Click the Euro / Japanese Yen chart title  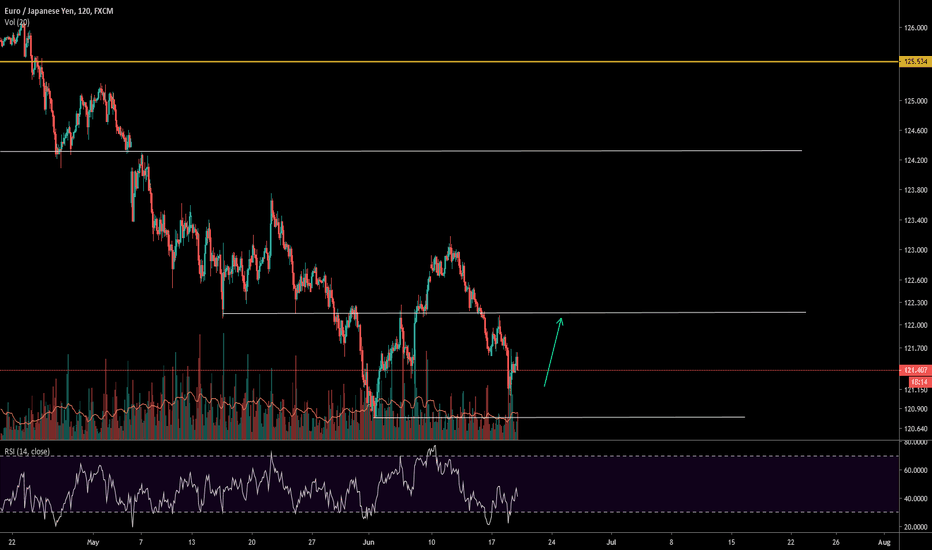59,11
